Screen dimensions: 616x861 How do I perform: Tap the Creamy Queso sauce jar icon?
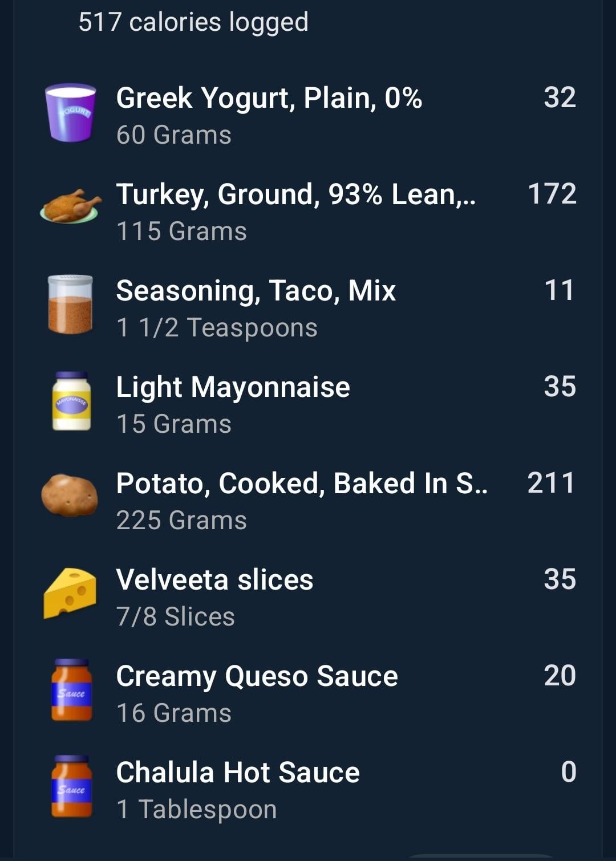71,690
